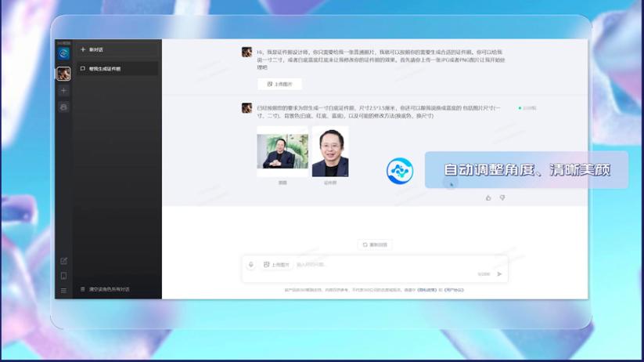This screenshot has width=644, height=362.
Task: Click the blue app logo in sidebar
Action: pyautogui.click(x=63, y=53)
